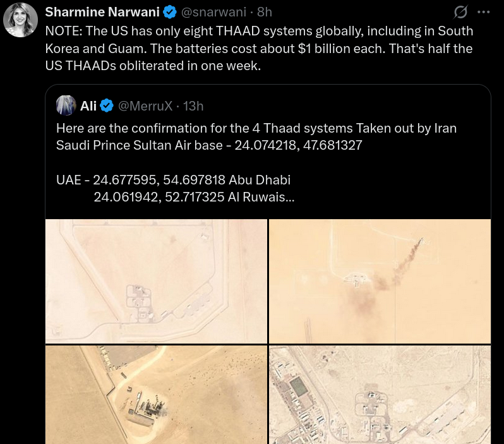Screen dimensions: 504x444
Task: Open the 8h timestamp permalink
Action: click(265, 12)
